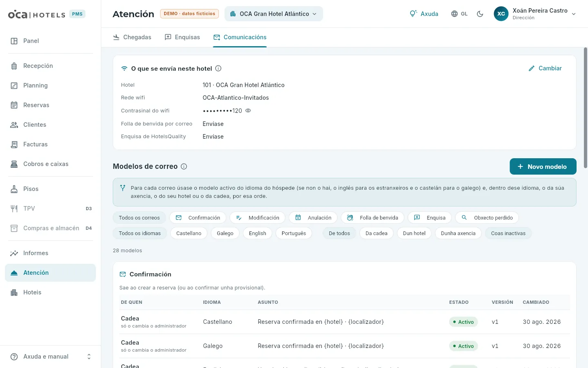Filter templates by Modificación
The height and width of the screenshot is (368, 588).
(x=257, y=218)
